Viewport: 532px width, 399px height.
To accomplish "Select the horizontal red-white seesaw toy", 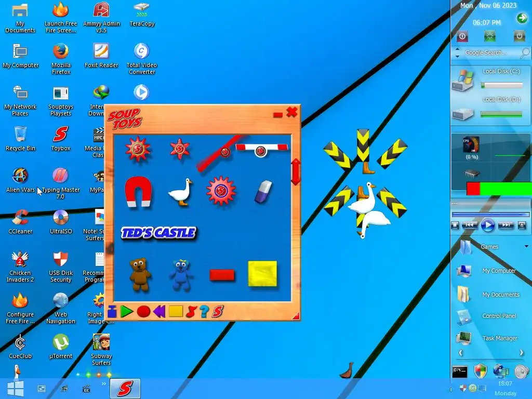I will [x=262, y=149].
